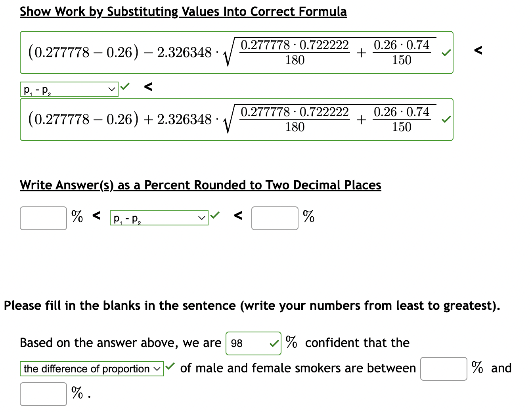The height and width of the screenshot is (412, 532).
Task: Click the blank after 'are between'
Action: click(x=443, y=368)
